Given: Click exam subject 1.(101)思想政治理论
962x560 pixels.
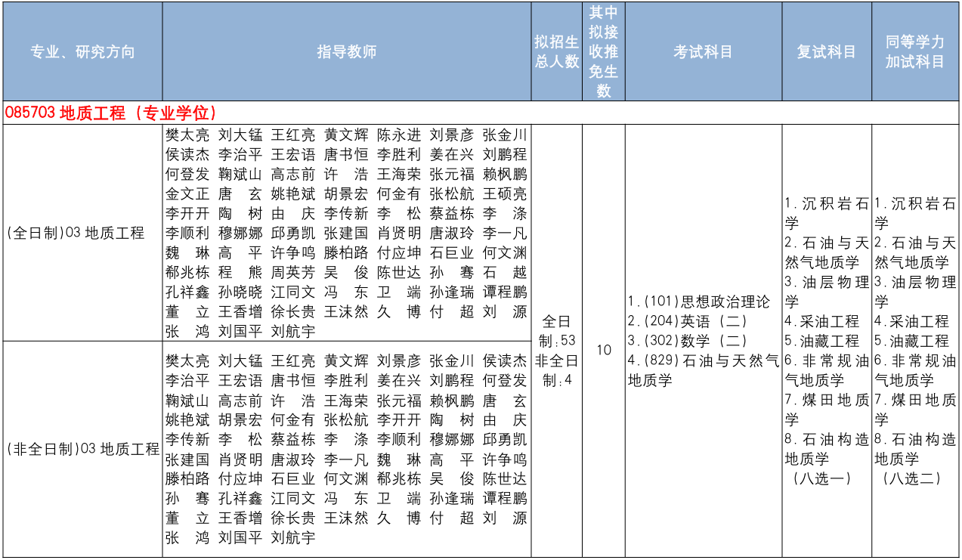Looking at the screenshot, I should 699,302.
